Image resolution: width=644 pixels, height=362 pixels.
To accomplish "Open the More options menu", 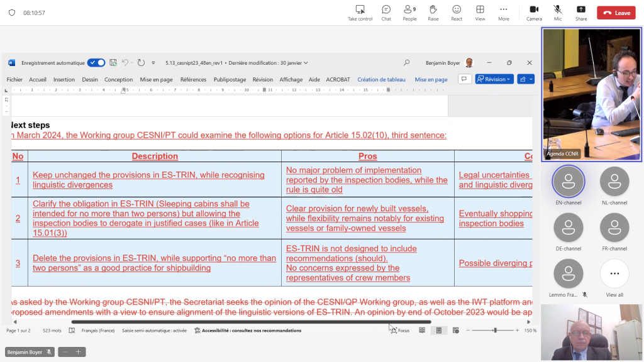I will 503,12.
